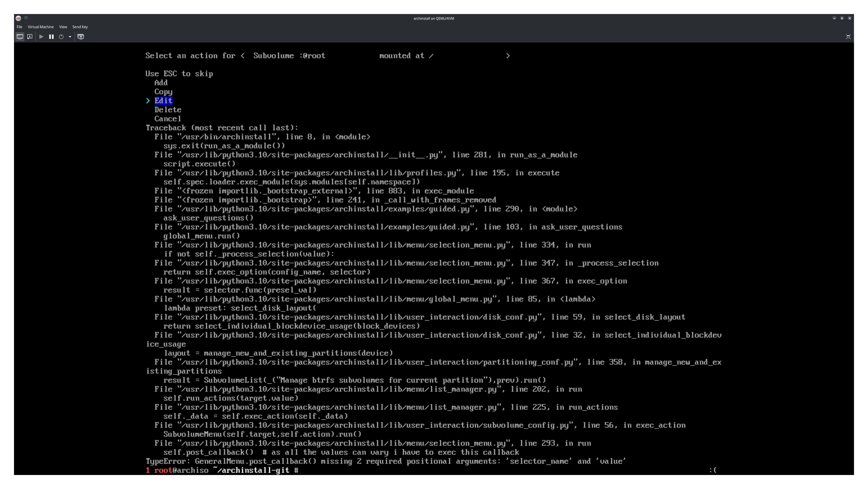Shut down the VM via power icon
Image resolution: width=868 pixels, height=489 pixels.
(61, 37)
